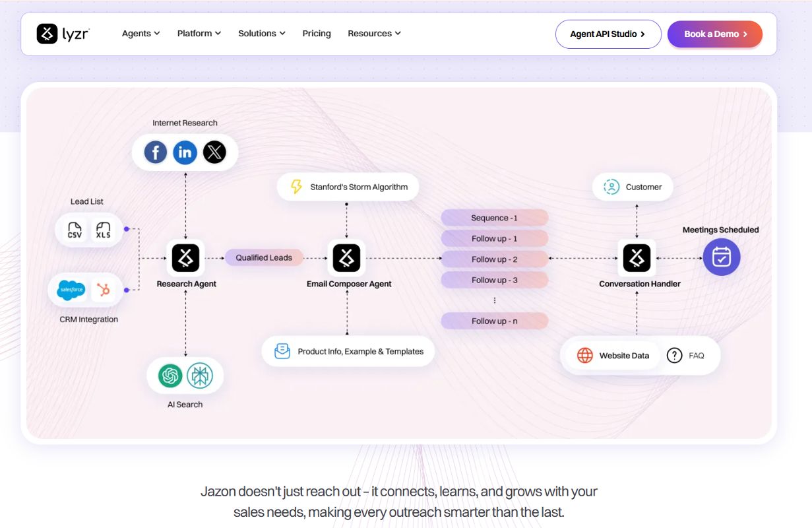The image size is (812, 528).
Task: Click the Meetings Scheduled calendar icon
Action: click(x=722, y=257)
